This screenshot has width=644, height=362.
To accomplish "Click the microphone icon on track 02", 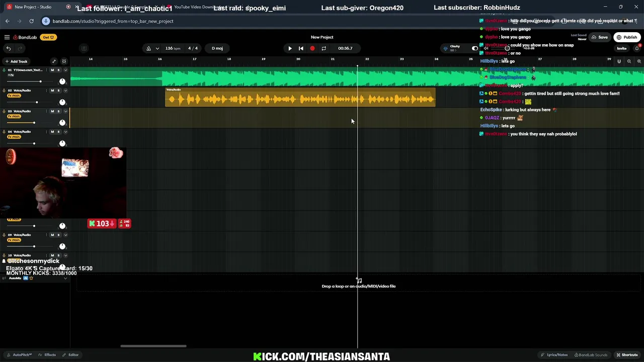I will pyautogui.click(x=4, y=90).
